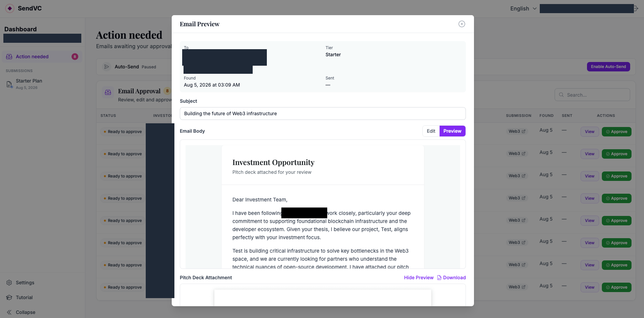Close the Email Preview dialog
The image size is (644, 318).
coord(462,24)
